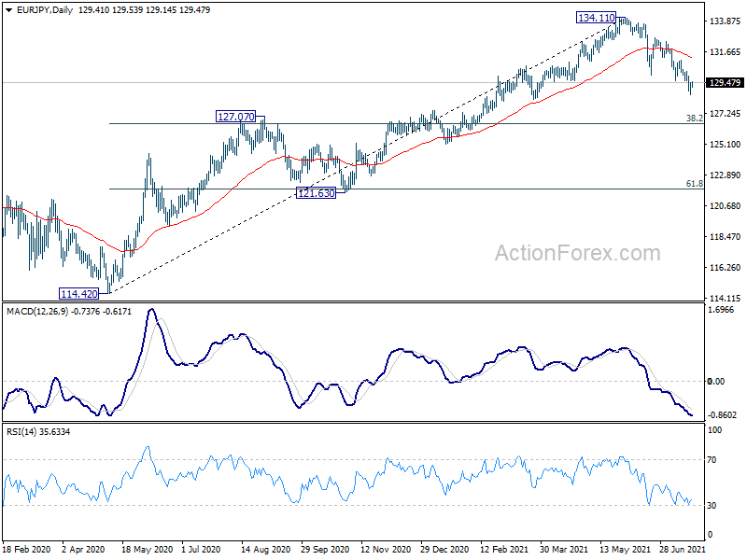Click the RSI 70 level label

(712, 460)
